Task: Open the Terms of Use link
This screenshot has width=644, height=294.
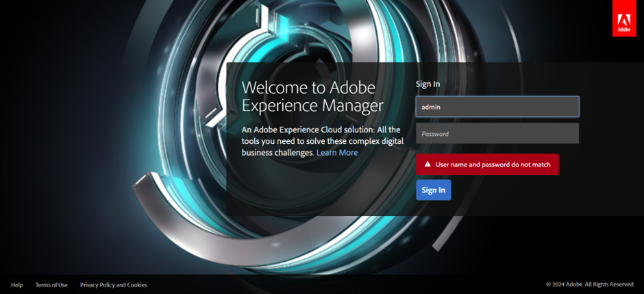Action: 51,285
